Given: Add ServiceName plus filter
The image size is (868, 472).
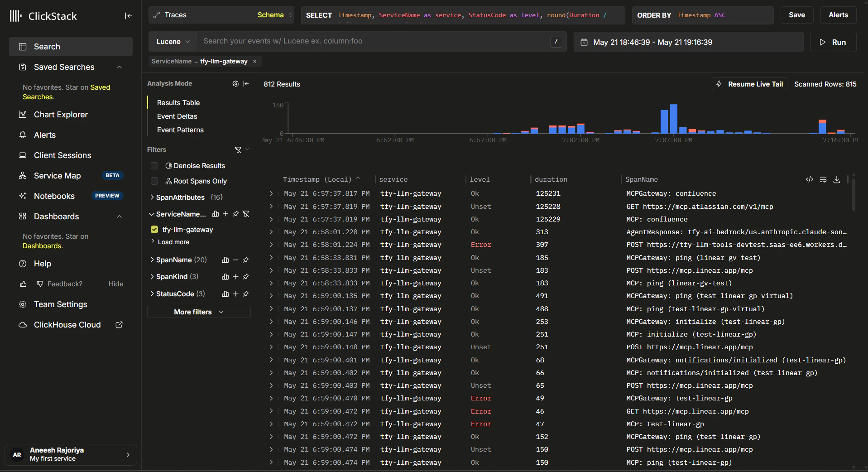Looking at the screenshot, I should (225, 214).
